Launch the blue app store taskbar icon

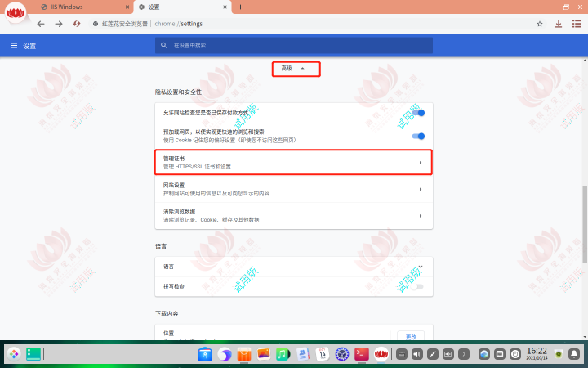(x=205, y=354)
